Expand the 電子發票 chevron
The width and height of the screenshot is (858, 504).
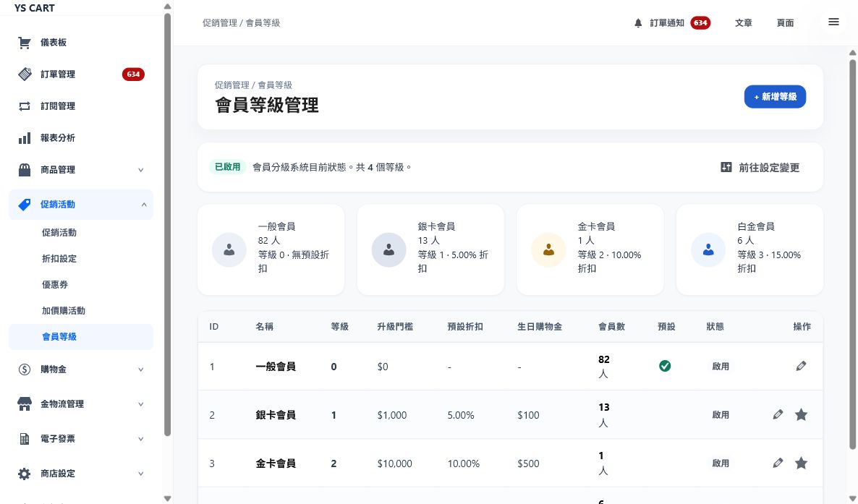140,439
